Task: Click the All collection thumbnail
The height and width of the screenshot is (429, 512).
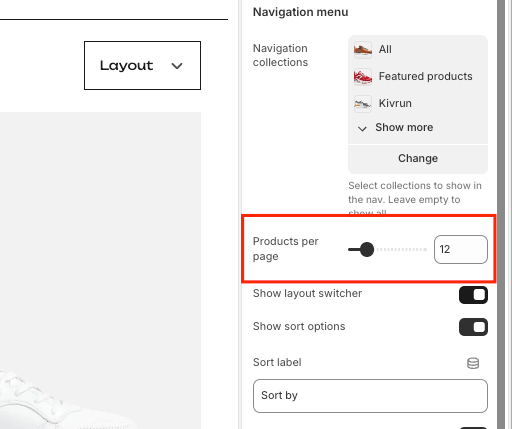Action: tap(363, 50)
